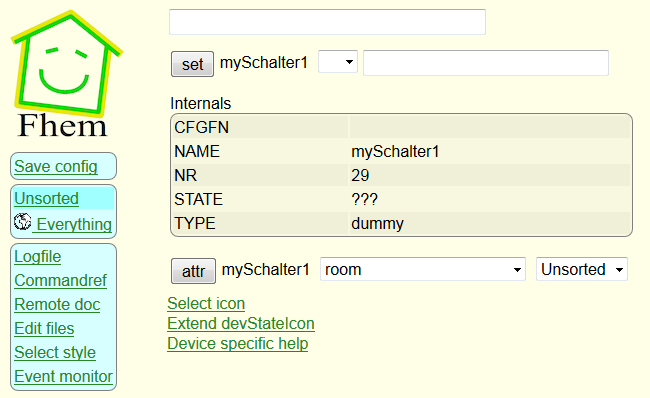The width and height of the screenshot is (650, 398).
Task: Open the Logfile page
Action: 38,256
